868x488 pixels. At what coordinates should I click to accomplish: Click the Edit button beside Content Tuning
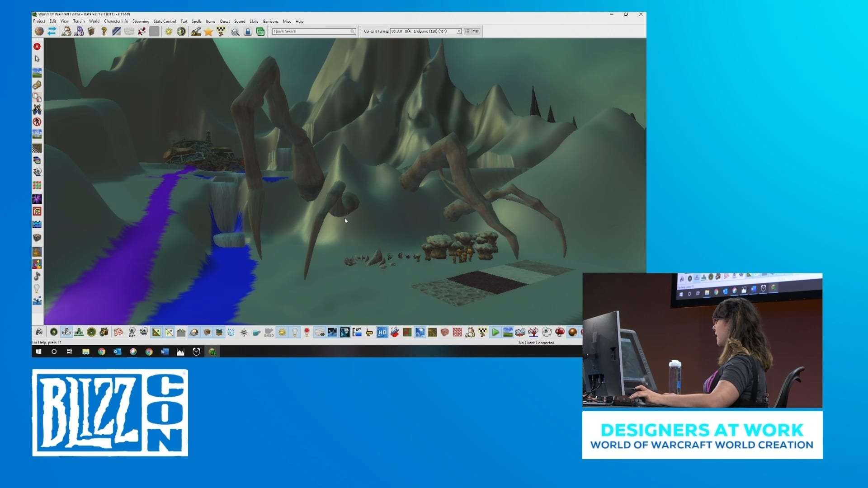[476, 31]
